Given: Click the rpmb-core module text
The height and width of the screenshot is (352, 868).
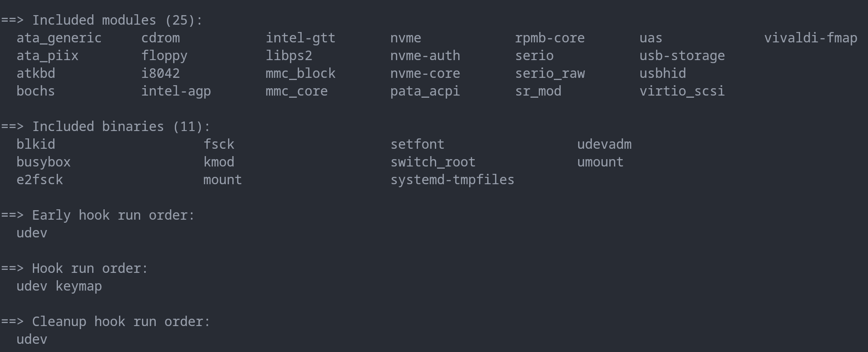Looking at the screenshot, I should coord(550,38).
